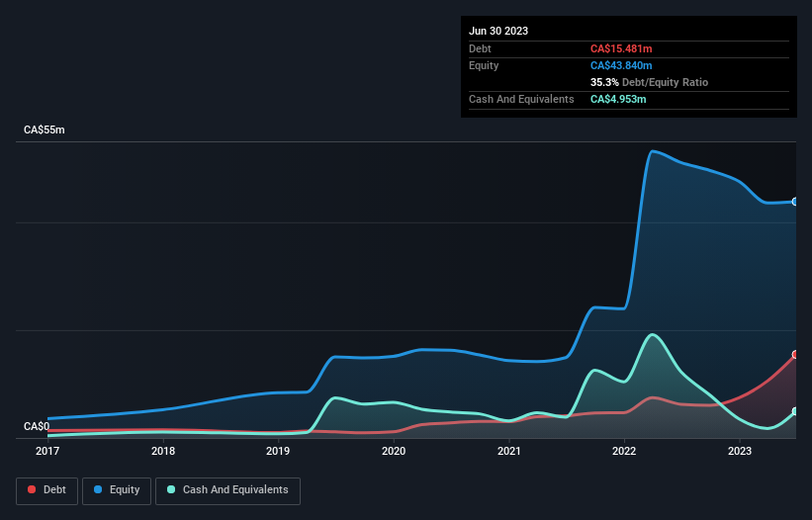Click the Debt row label in tooltip
812x520 pixels.
coord(480,48)
